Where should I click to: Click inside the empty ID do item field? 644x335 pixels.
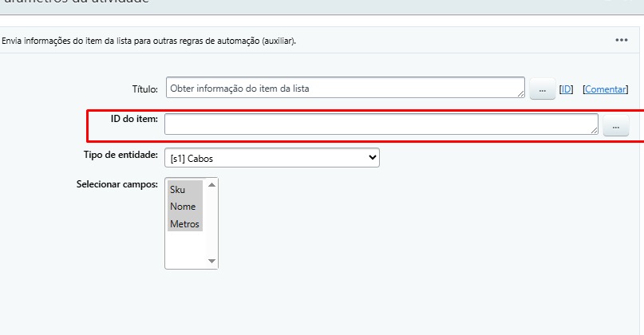click(x=379, y=124)
